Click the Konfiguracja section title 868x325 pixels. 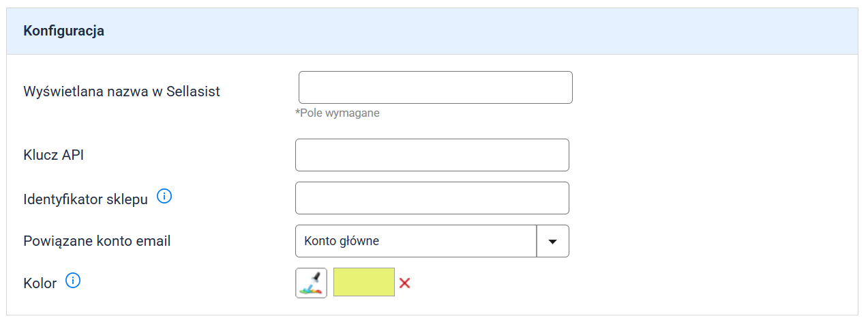63,31
